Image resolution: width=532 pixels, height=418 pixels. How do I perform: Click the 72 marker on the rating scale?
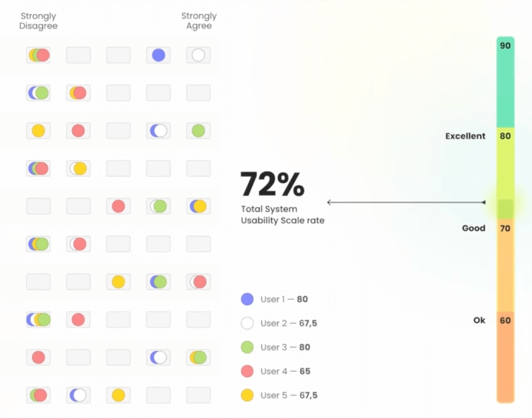[505, 209]
